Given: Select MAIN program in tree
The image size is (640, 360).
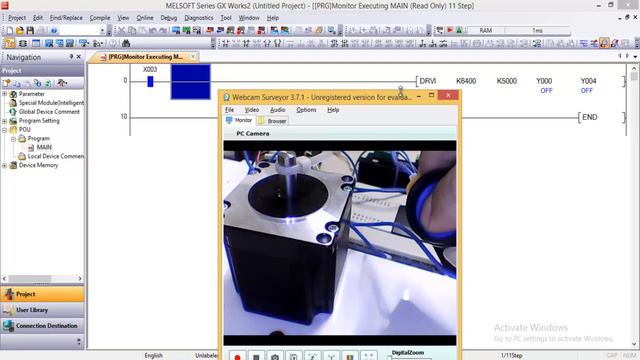Looking at the screenshot, I should [x=44, y=147].
